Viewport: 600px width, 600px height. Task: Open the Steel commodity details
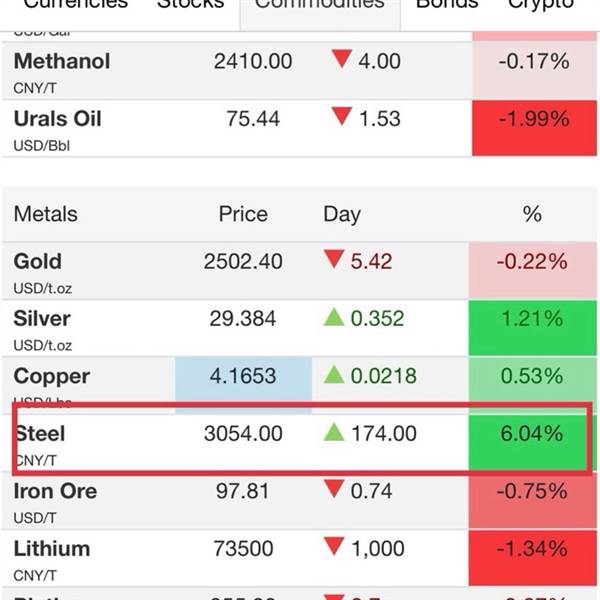click(x=40, y=434)
